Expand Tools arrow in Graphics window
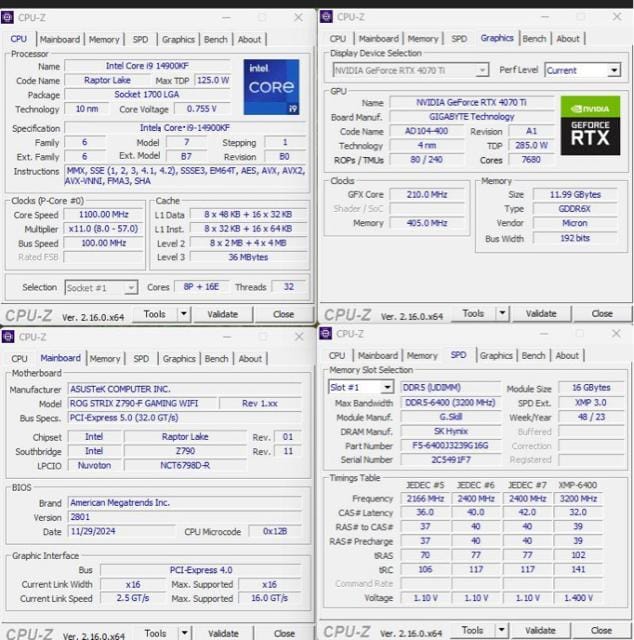Screen dimensions: 634x640 (x=503, y=313)
